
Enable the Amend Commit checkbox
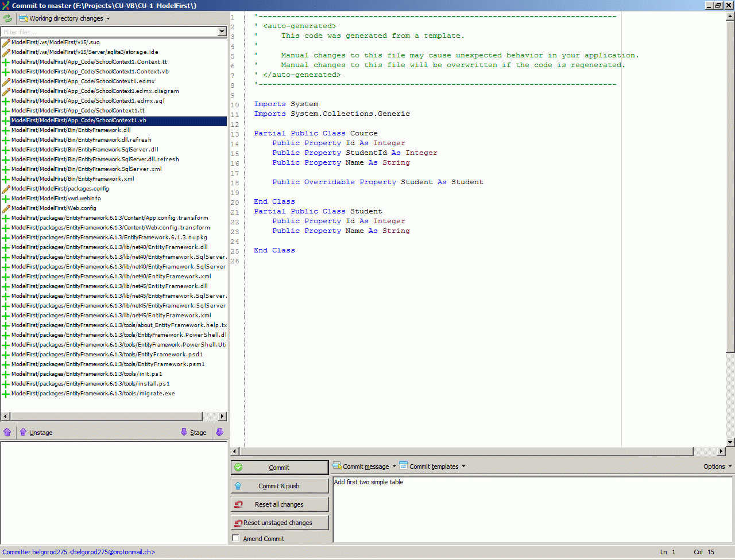[235, 538]
